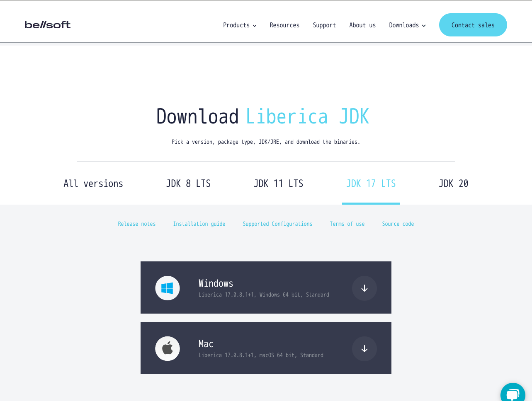
Task: Open the chat widget bubble
Action: point(513,394)
